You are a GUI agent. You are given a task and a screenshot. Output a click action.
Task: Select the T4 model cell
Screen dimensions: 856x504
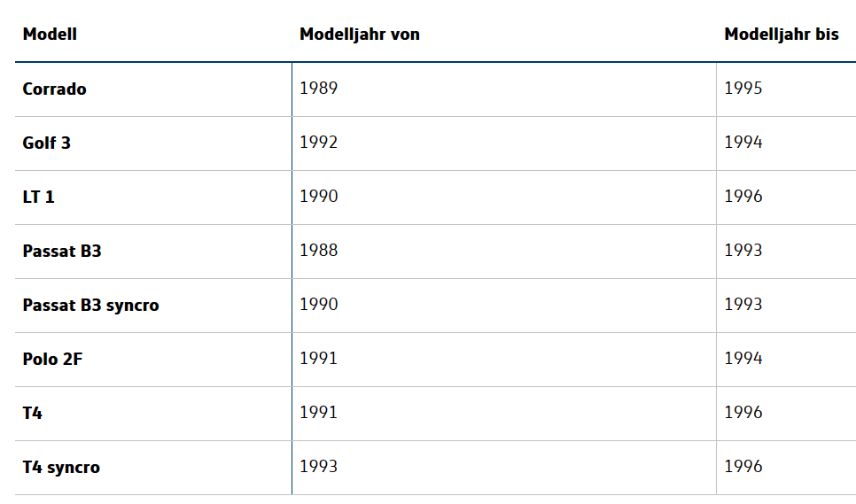tap(33, 413)
